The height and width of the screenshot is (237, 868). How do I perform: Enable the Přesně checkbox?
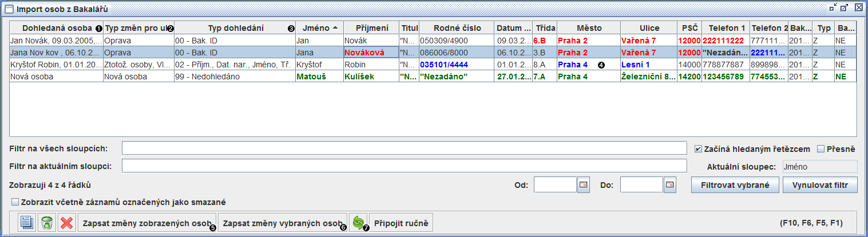821,149
